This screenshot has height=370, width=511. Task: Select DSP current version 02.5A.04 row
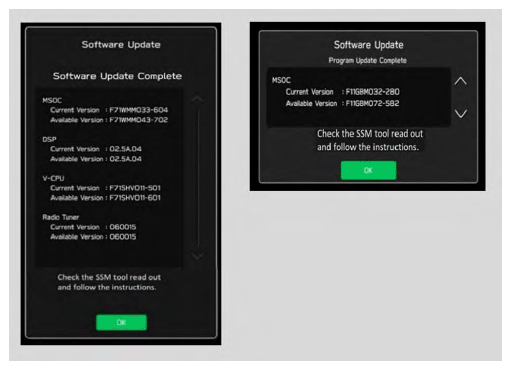tap(96, 149)
